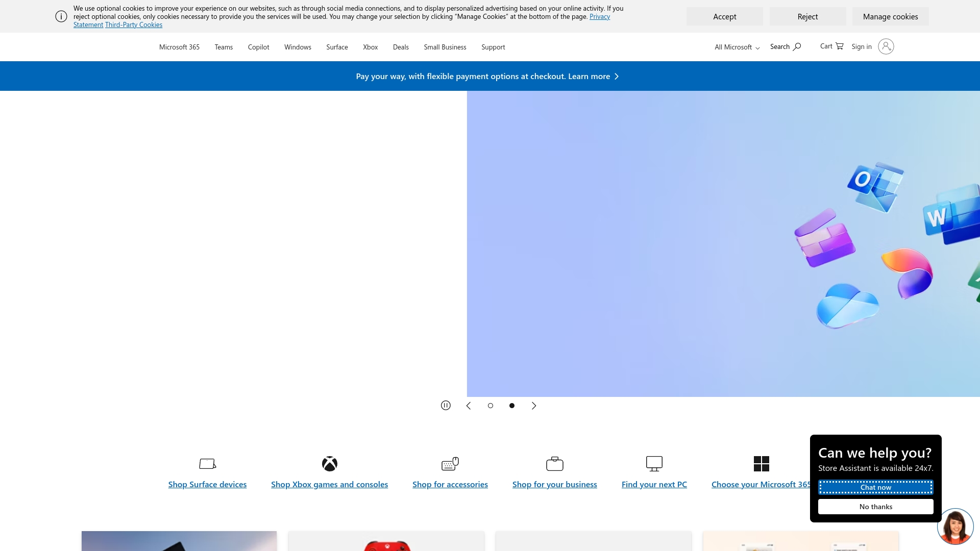
Task: Click the Surface devices laptop icon
Action: [x=207, y=464]
